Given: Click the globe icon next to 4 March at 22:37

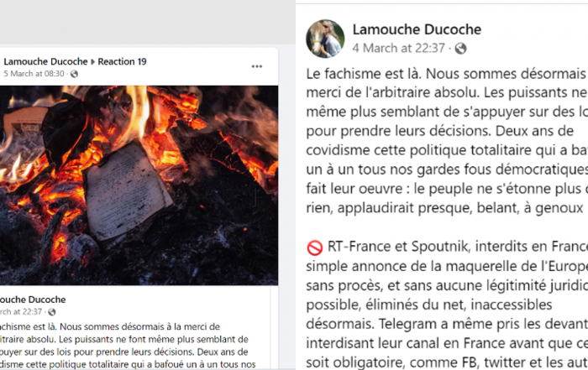Looking at the screenshot, I should point(460,49).
